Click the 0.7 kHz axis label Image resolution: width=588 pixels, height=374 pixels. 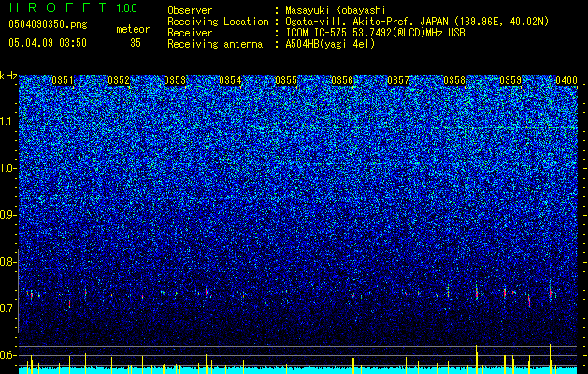click(x=8, y=309)
